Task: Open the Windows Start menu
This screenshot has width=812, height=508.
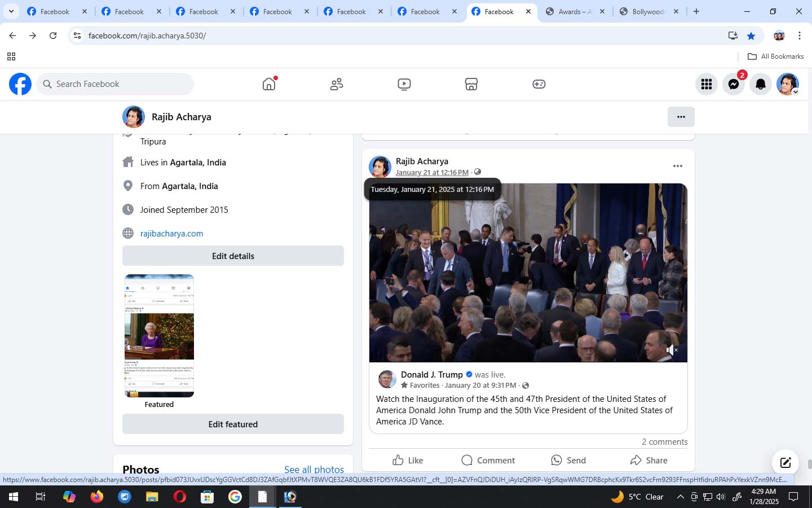Action: pyautogui.click(x=14, y=497)
